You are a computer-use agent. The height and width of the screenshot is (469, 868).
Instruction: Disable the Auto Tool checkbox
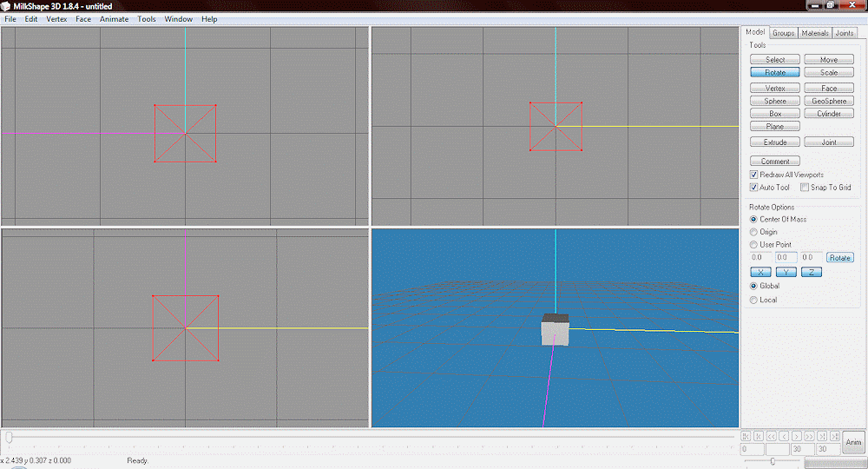tap(753, 187)
